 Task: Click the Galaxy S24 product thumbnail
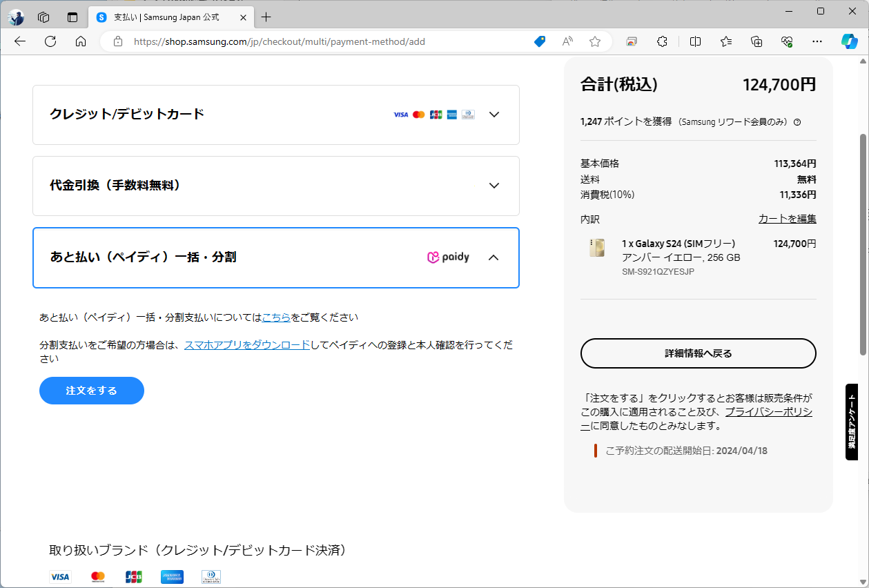tap(597, 248)
